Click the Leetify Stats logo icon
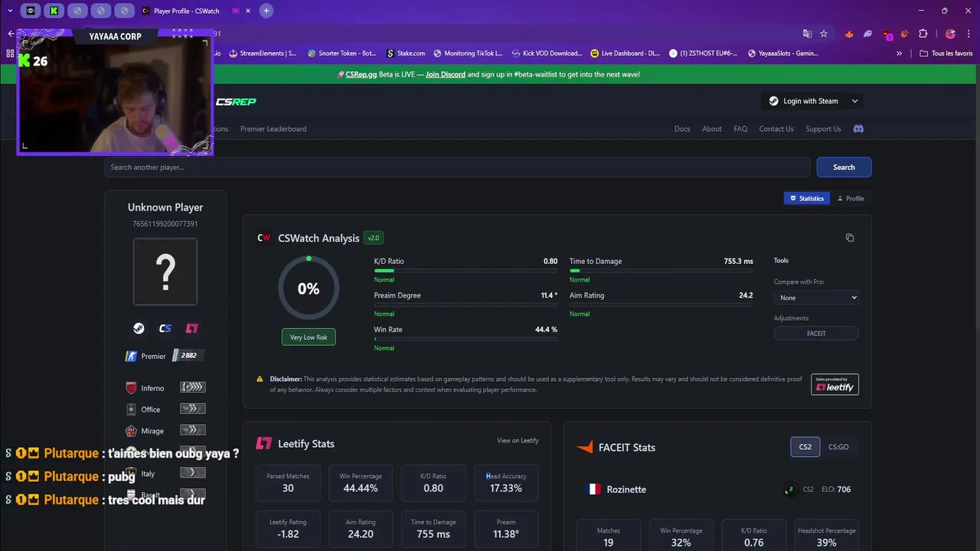980x551 pixels. click(263, 444)
